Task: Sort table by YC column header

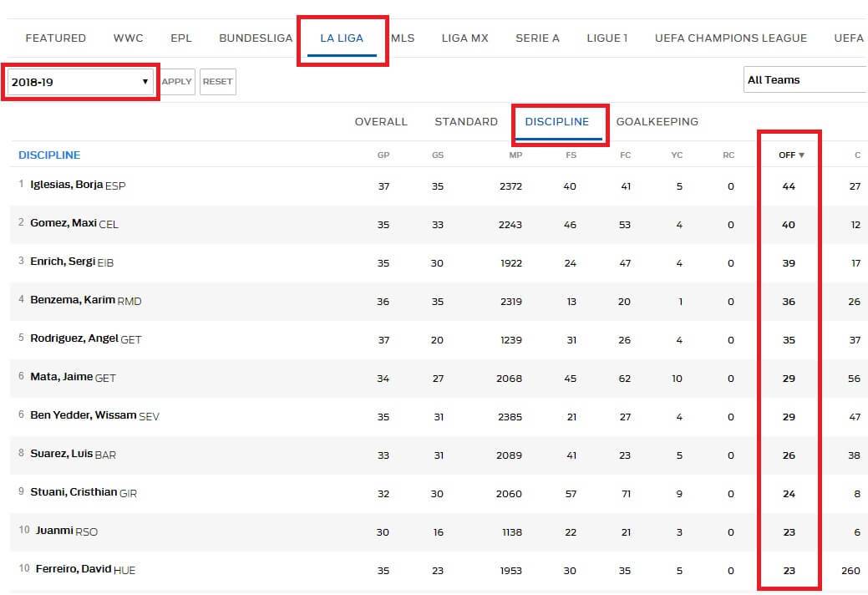Action: 677,155
